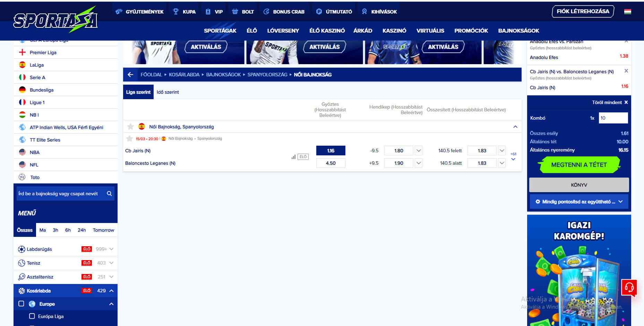This screenshot has height=326, width=644.
Task: Collapse Női Bajnokság league section
Action: tap(515, 127)
